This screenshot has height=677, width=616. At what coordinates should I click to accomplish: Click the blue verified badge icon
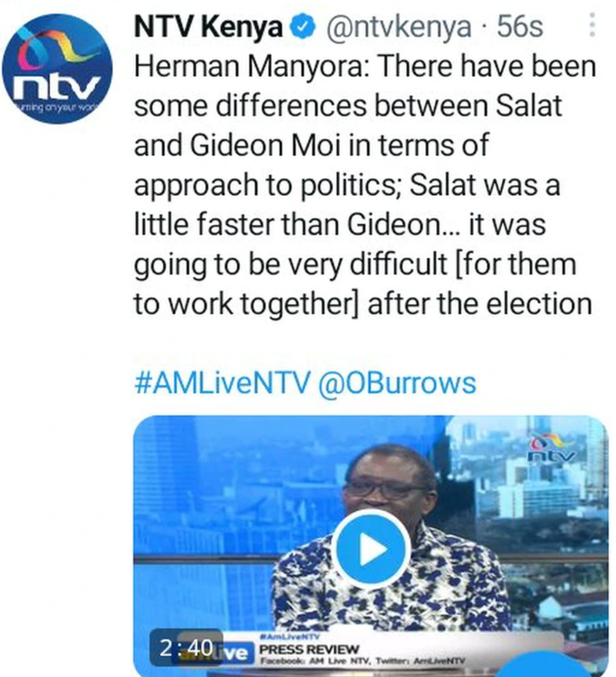point(304,27)
